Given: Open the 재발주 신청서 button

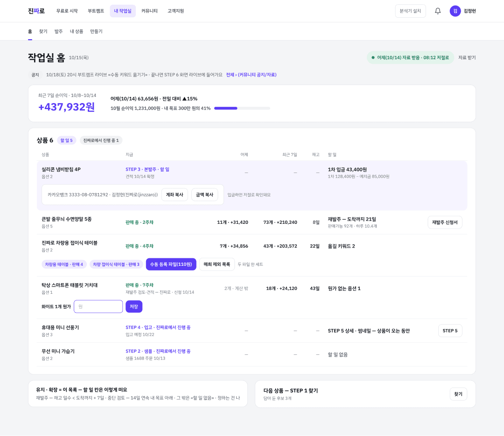Looking at the screenshot, I should (445, 222).
